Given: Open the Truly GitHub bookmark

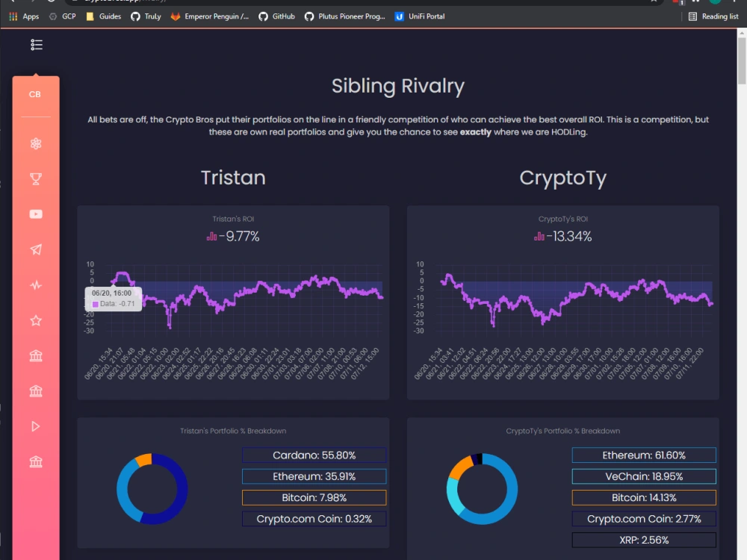Looking at the screenshot, I should pyautogui.click(x=146, y=16).
